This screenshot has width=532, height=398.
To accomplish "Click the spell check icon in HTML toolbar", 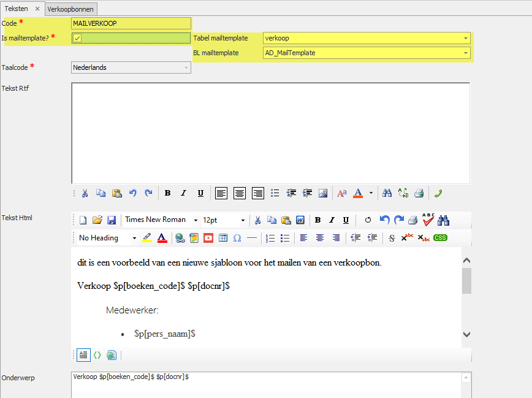I will [428, 220].
